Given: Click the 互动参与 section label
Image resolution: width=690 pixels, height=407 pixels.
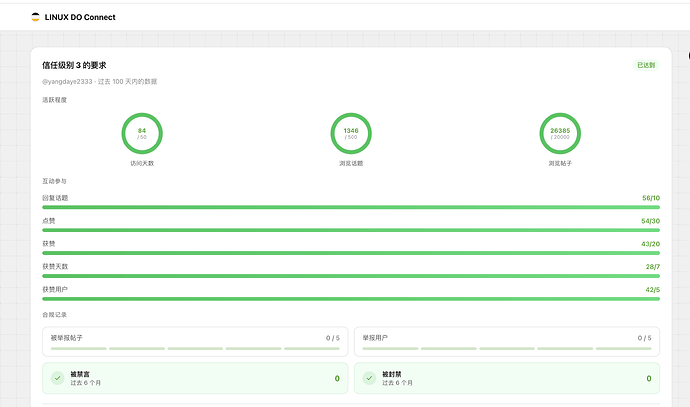Looking at the screenshot, I should pyautogui.click(x=55, y=181).
